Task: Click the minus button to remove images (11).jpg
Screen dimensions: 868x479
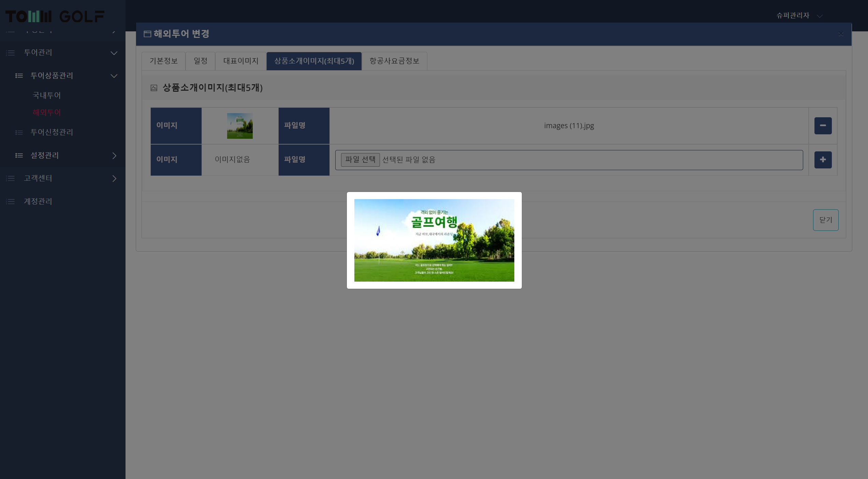Action: point(823,126)
